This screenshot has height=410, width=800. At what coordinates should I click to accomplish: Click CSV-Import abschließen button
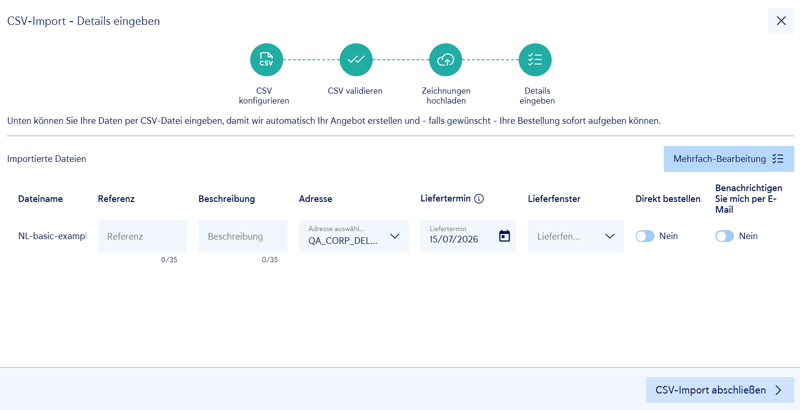click(720, 390)
